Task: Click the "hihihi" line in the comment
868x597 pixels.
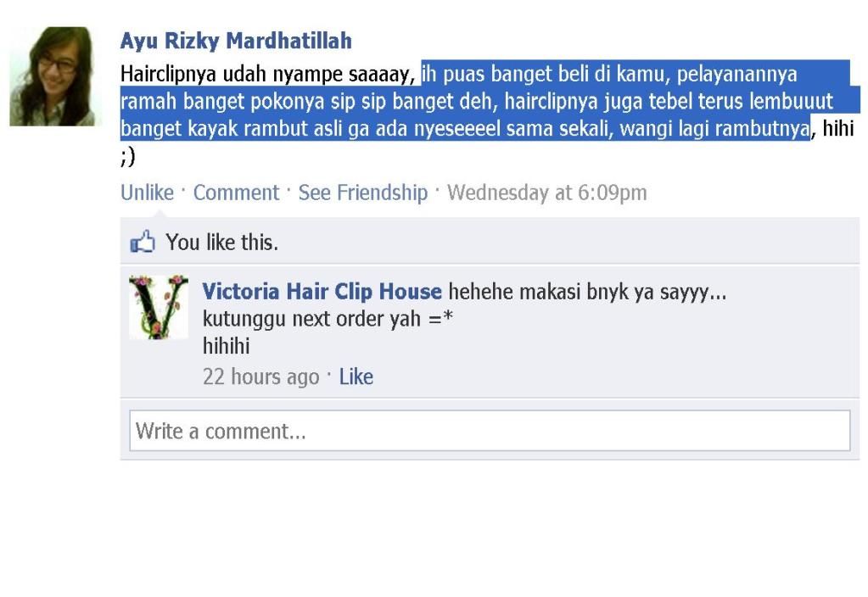Action: (227, 346)
